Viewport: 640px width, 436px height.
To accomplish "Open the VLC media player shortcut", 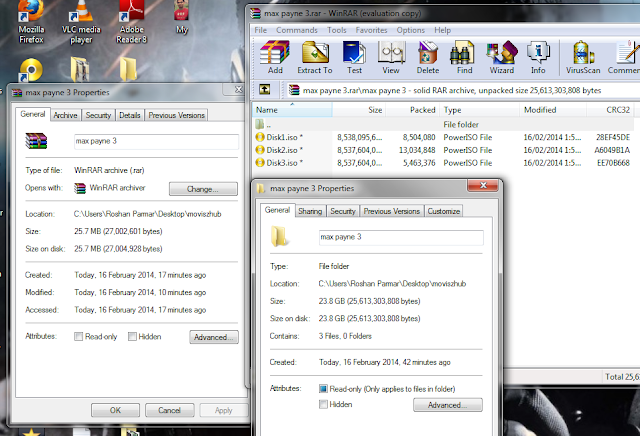I will point(81,22).
